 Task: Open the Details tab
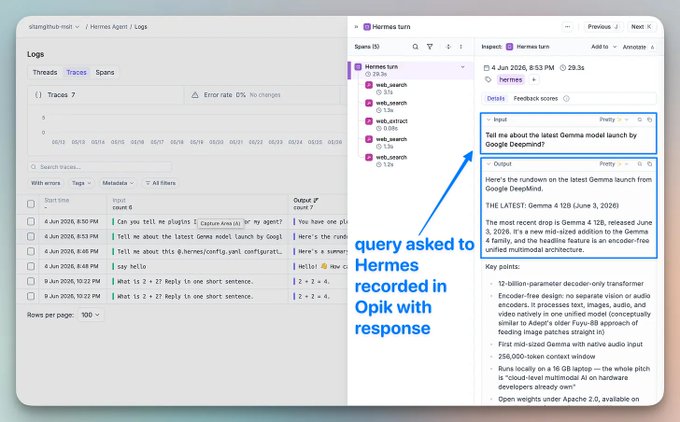[x=496, y=99]
